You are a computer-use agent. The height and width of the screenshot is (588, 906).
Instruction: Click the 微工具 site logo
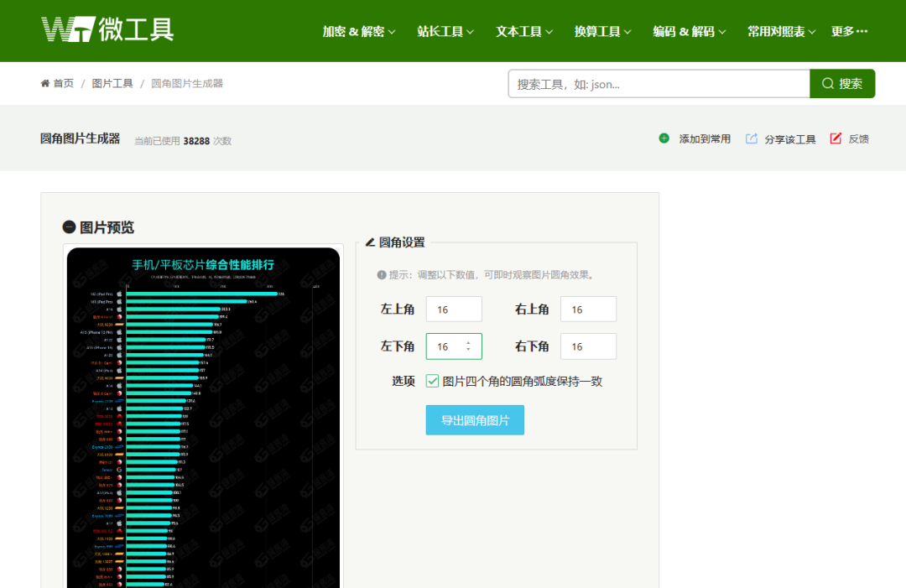pyautogui.click(x=107, y=29)
